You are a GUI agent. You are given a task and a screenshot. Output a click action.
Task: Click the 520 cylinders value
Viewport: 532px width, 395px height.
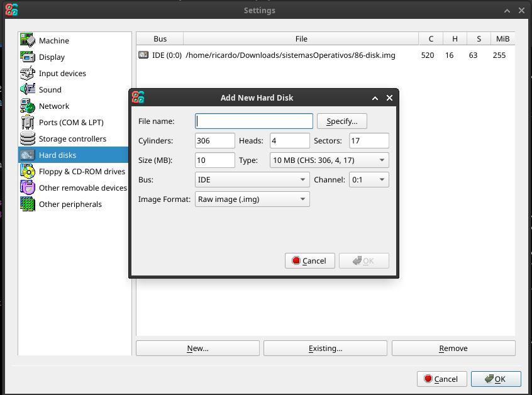428,55
